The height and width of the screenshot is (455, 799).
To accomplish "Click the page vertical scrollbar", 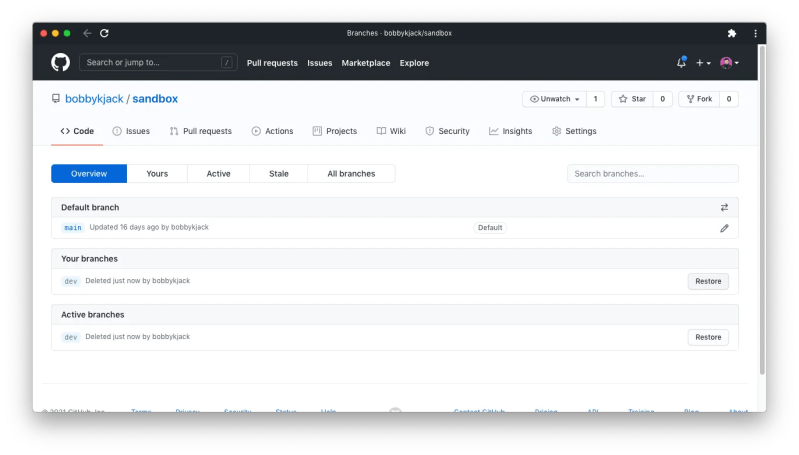I will [762, 210].
